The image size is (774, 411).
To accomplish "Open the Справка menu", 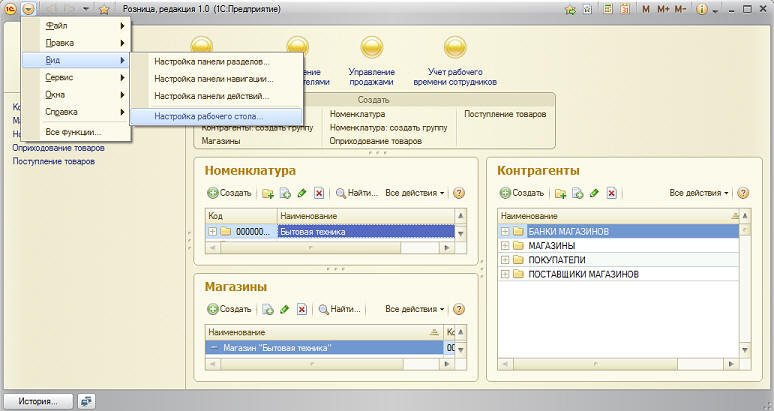I will pyautogui.click(x=77, y=112).
